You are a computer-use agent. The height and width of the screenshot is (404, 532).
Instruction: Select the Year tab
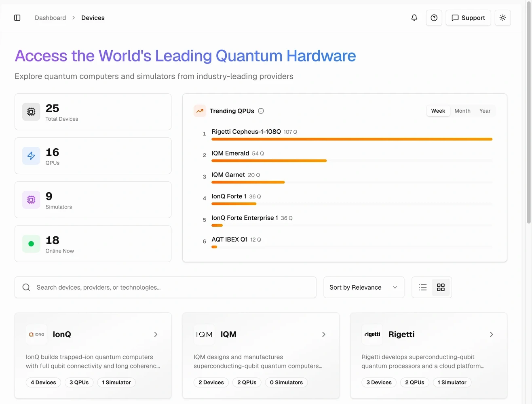485,111
